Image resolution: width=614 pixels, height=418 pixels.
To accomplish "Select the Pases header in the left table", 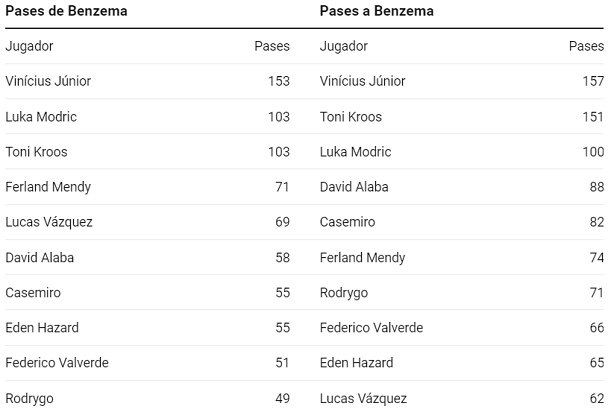I will point(272,46).
